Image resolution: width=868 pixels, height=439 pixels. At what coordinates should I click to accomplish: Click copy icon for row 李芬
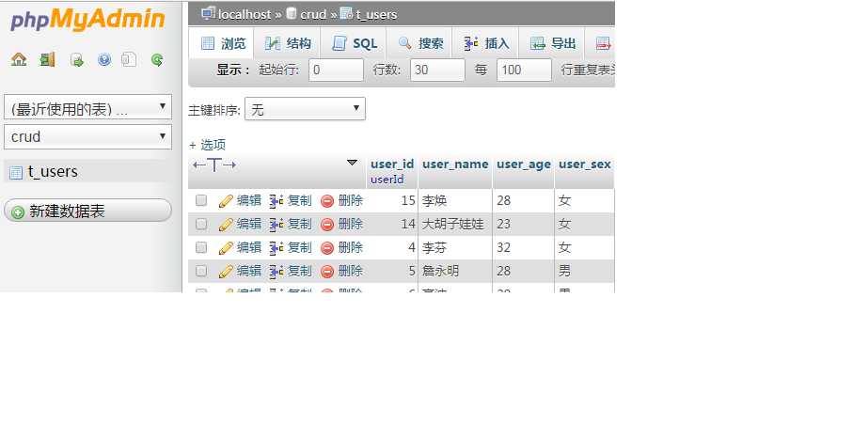[x=276, y=248]
